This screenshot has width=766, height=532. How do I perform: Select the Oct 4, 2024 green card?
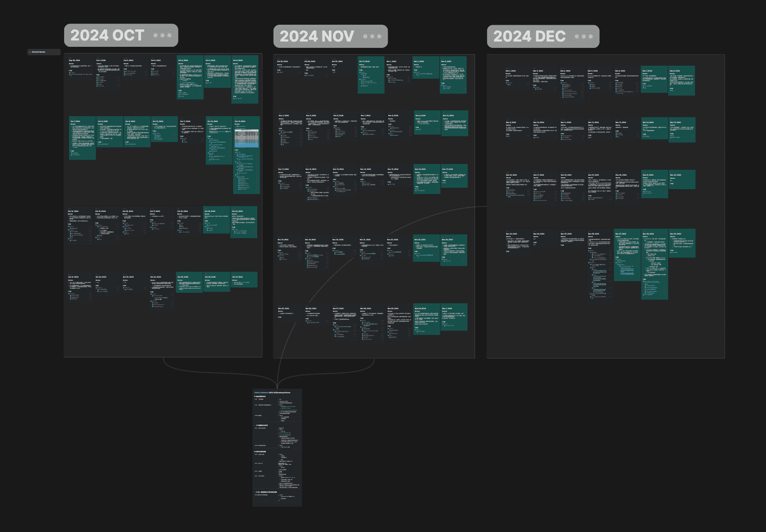[190, 77]
